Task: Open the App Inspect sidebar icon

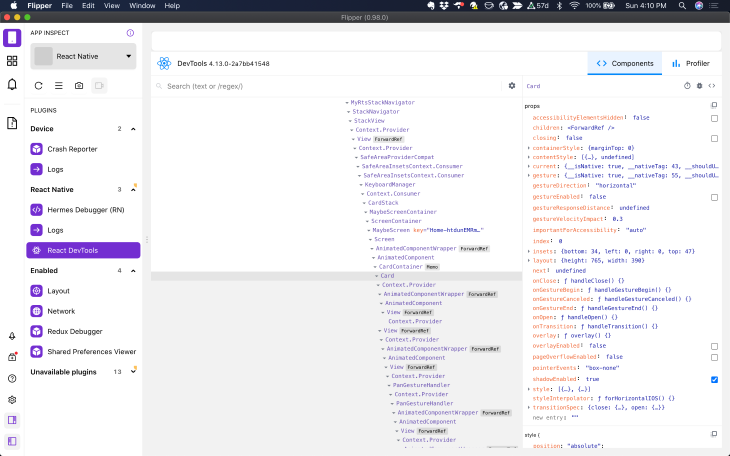Action: click(x=12, y=38)
